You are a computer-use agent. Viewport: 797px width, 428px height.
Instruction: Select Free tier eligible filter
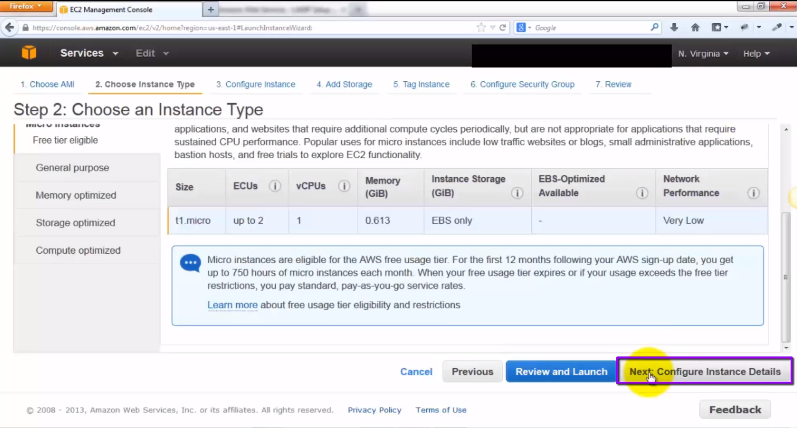(65, 140)
